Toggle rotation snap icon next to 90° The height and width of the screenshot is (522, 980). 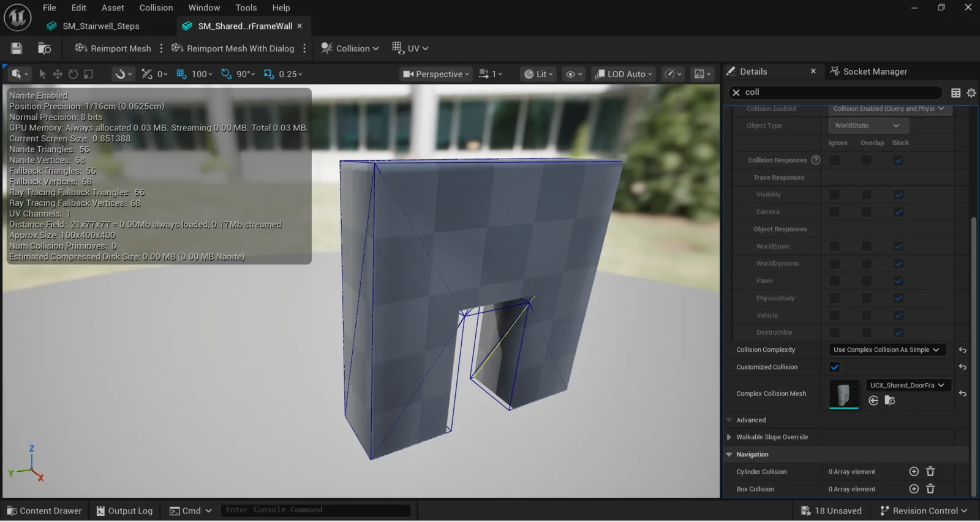(226, 74)
